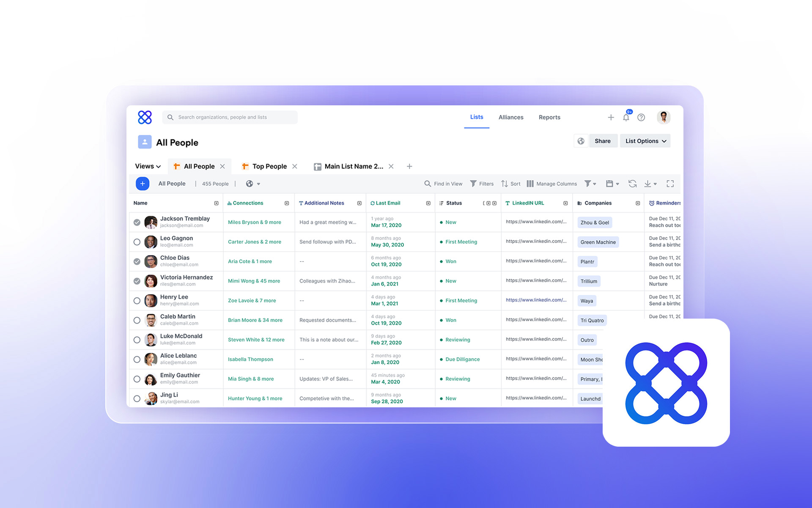Open Connections column menu
The width and height of the screenshot is (812, 508).
pos(287,203)
